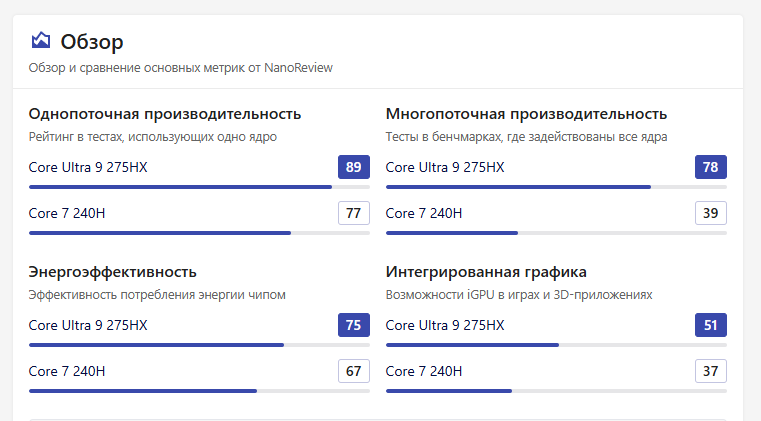761x421 pixels.
Task: Click the Обзор mountain chart icon
Action: click(40, 41)
